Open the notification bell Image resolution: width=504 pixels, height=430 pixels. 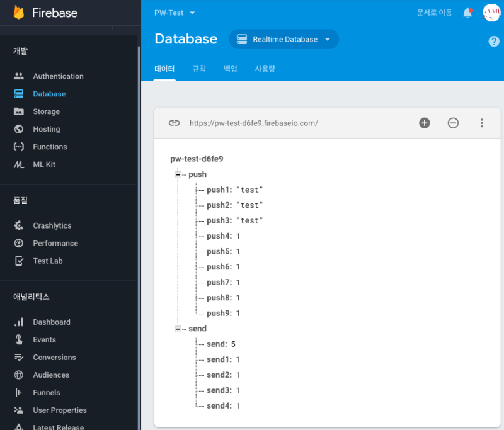tap(467, 13)
